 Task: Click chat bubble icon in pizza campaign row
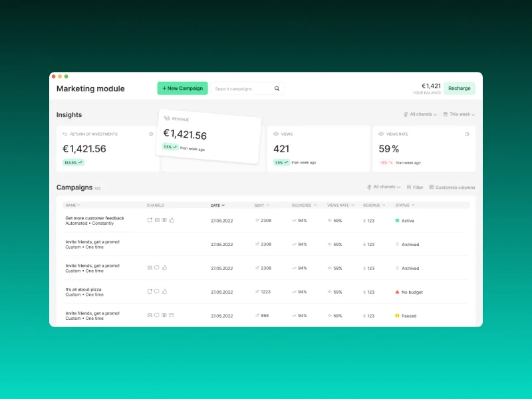[157, 291]
